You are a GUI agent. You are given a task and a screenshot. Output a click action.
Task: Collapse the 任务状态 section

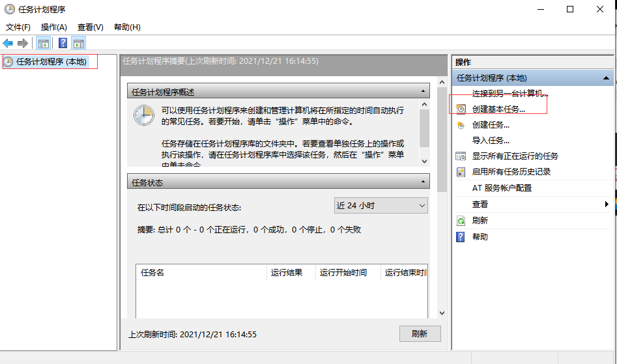pos(423,182)
